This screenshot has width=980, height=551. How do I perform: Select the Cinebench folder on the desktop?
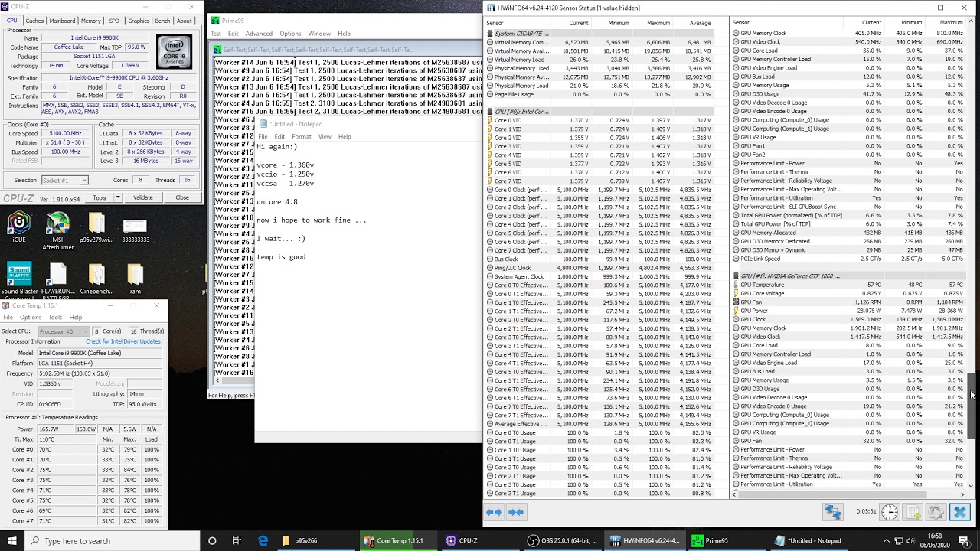click(96, 279)
